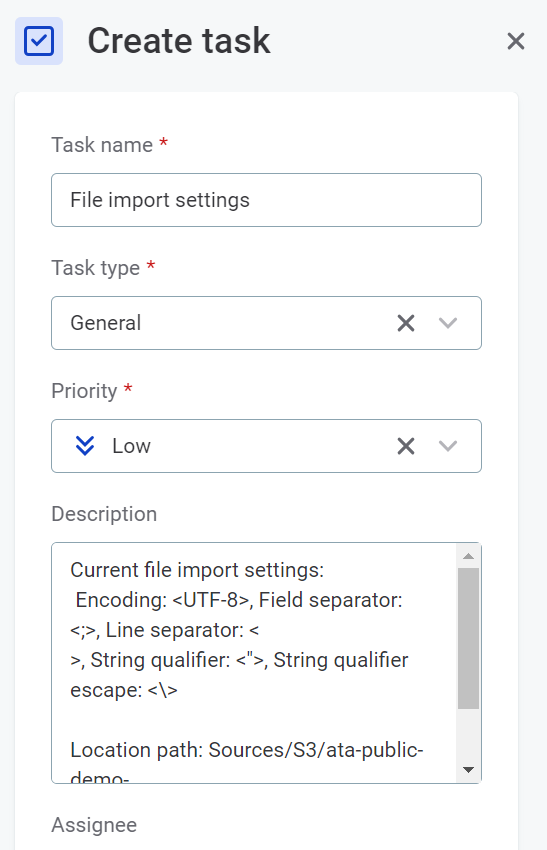Expand the Task type dropdown arrow

point(448,323)
